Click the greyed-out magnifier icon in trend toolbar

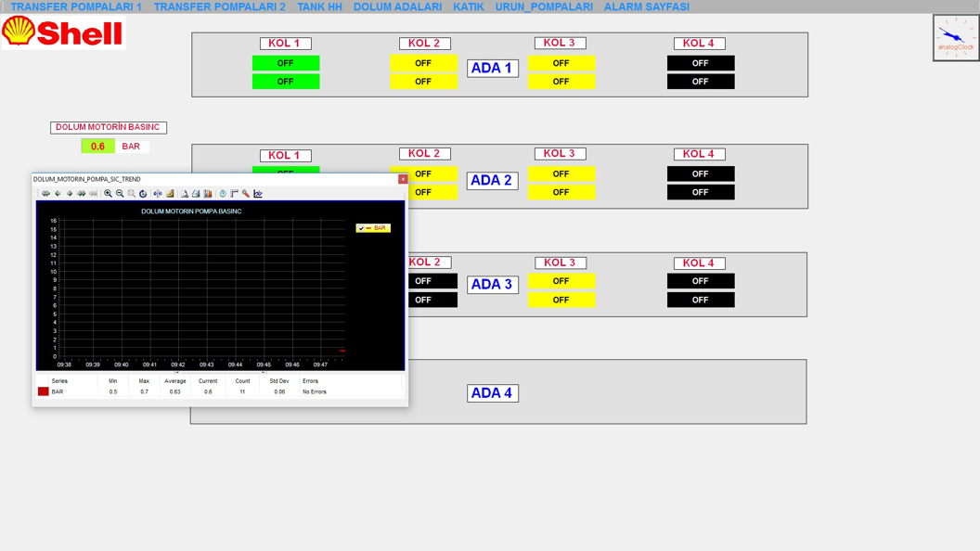[131, 194]
